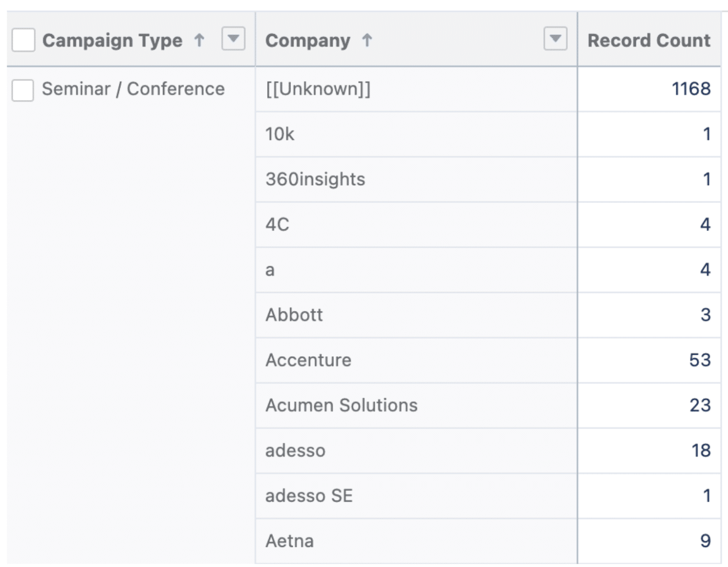Image resolution: width=728 pixels, height=567 pixels.
Task: Click the Campaign Type sort arrow
Action: [x=199, y=40]
